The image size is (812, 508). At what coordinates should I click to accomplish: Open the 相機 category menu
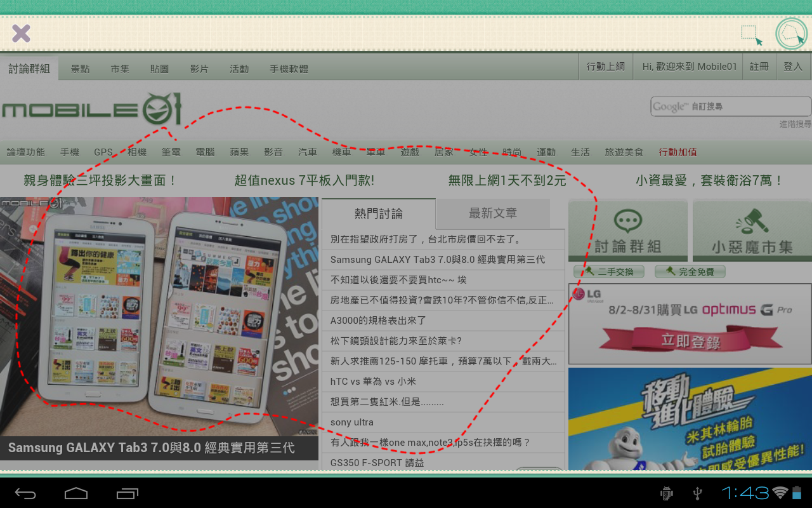pyautogui.click(x=137, y=152)
